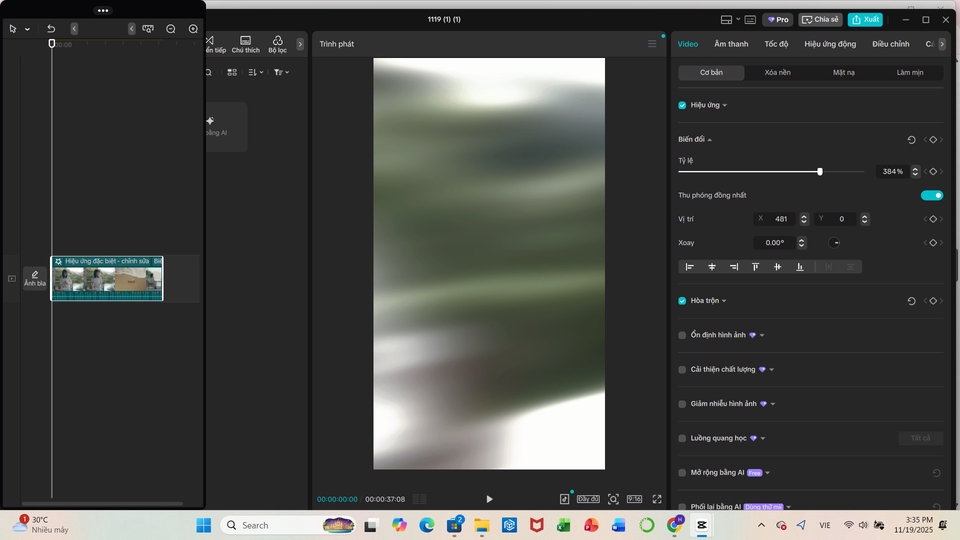Open the selection tool dropdown arrow
This screenshot has height=540, width=960.
pyautogui.click(x=27, y=30)
